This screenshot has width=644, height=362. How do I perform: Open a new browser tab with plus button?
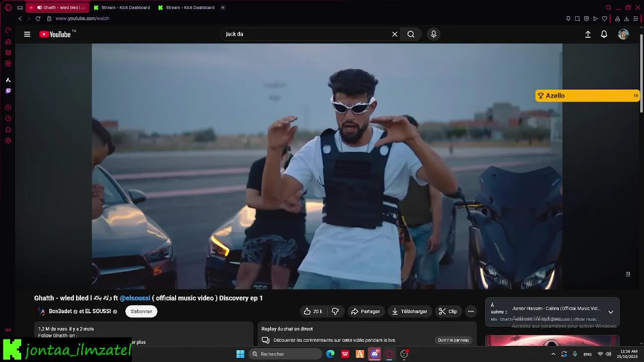click(223, 8)
